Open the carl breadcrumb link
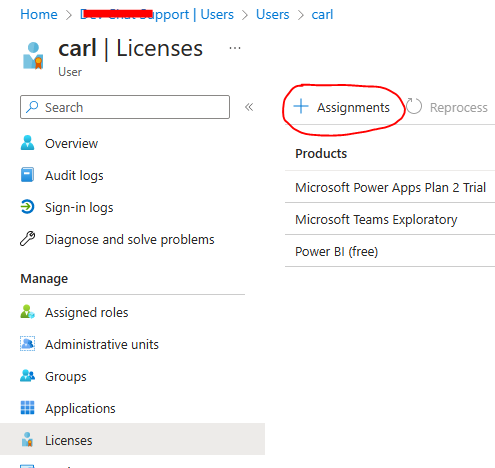The height and width of the screenshot is (468, 495). point(322,14)
